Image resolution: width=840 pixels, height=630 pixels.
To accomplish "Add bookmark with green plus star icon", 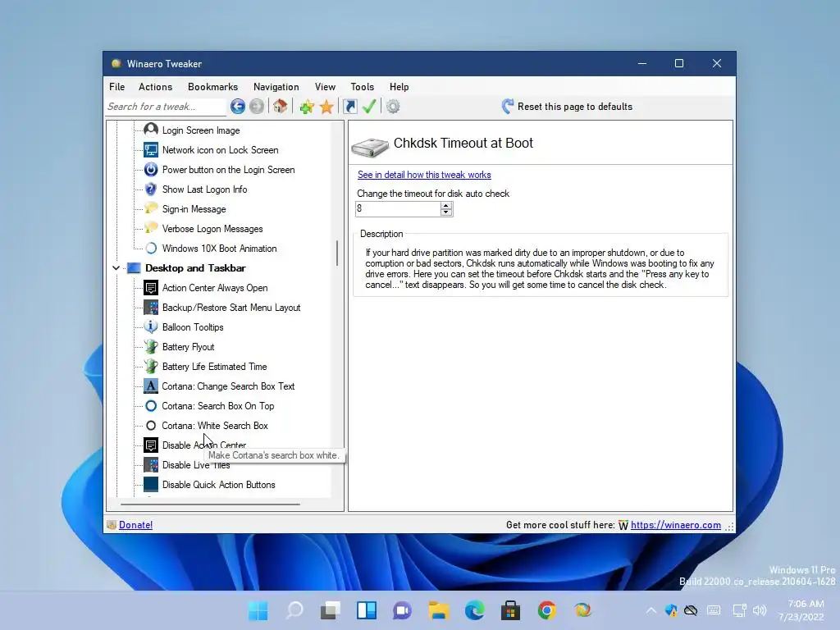I will [307, 107].
